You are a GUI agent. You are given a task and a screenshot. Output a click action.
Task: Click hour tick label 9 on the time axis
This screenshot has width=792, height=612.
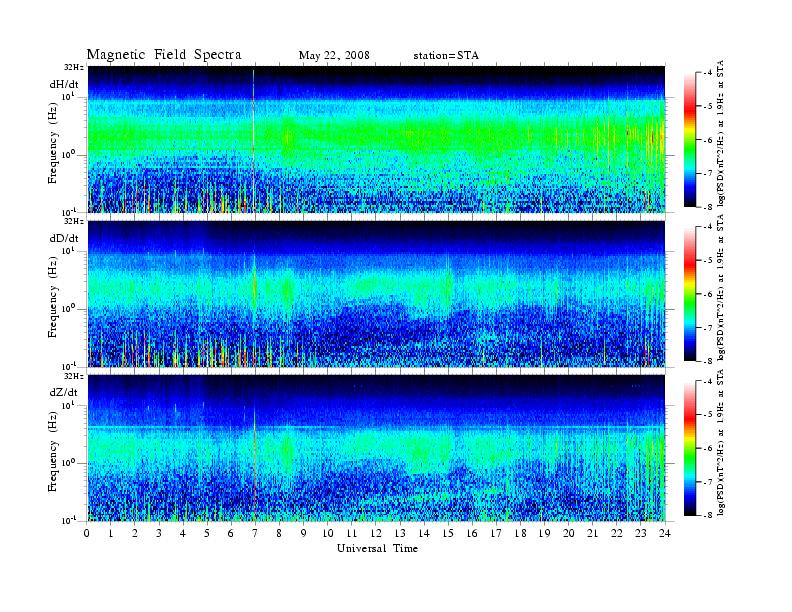point(303,533)
